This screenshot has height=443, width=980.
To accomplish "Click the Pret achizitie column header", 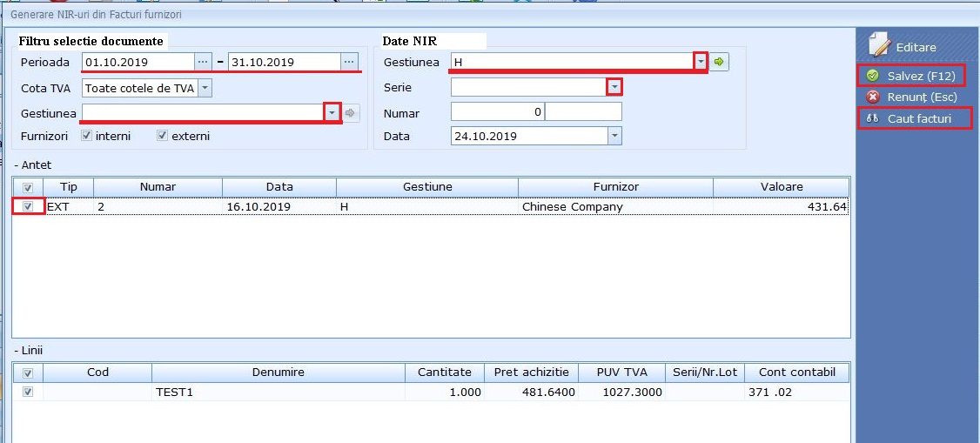I will [x=531, y=373].
